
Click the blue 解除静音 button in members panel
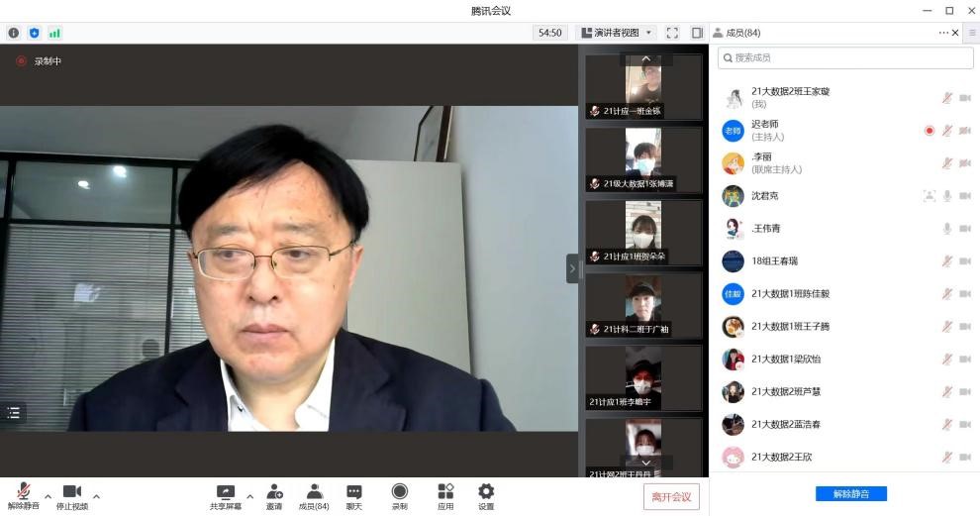pos(850,493)
